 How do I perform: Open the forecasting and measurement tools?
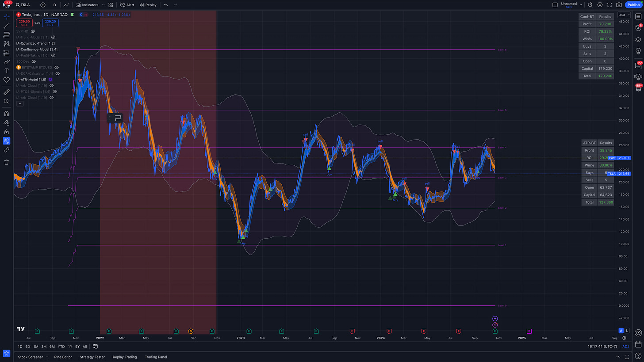pos(6,53)
